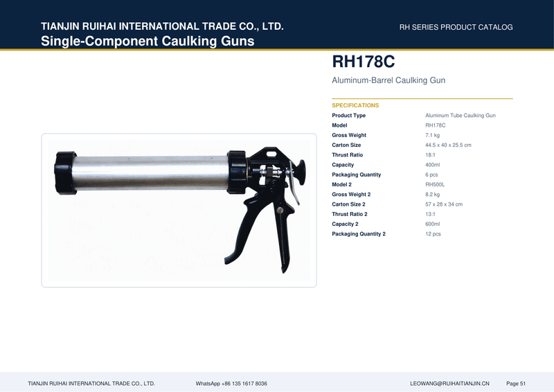The height and width of the screenshot is (392, 554).
Task: Click the 'Thrust Ratio 2' label
Action: click(350, 214)
